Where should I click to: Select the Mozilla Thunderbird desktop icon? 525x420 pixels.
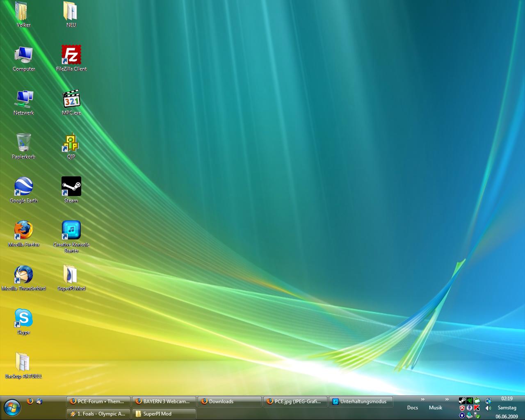[24, 275]
